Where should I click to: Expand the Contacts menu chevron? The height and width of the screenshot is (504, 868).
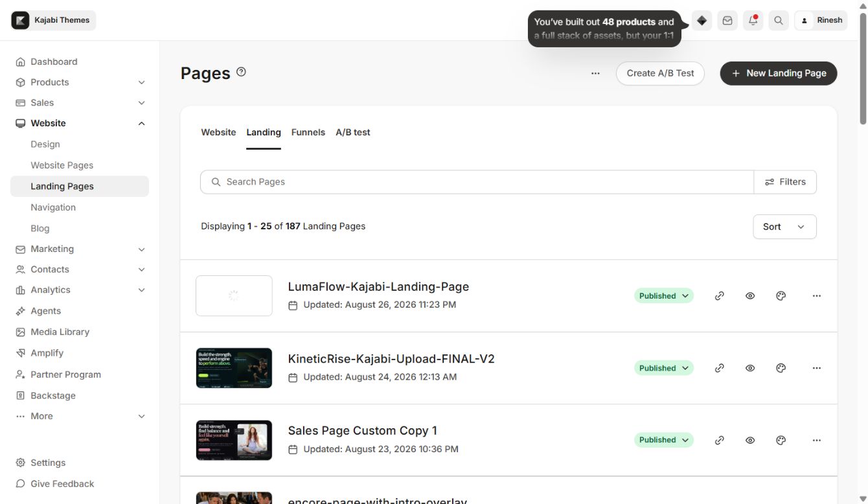[x=141, y=269]
